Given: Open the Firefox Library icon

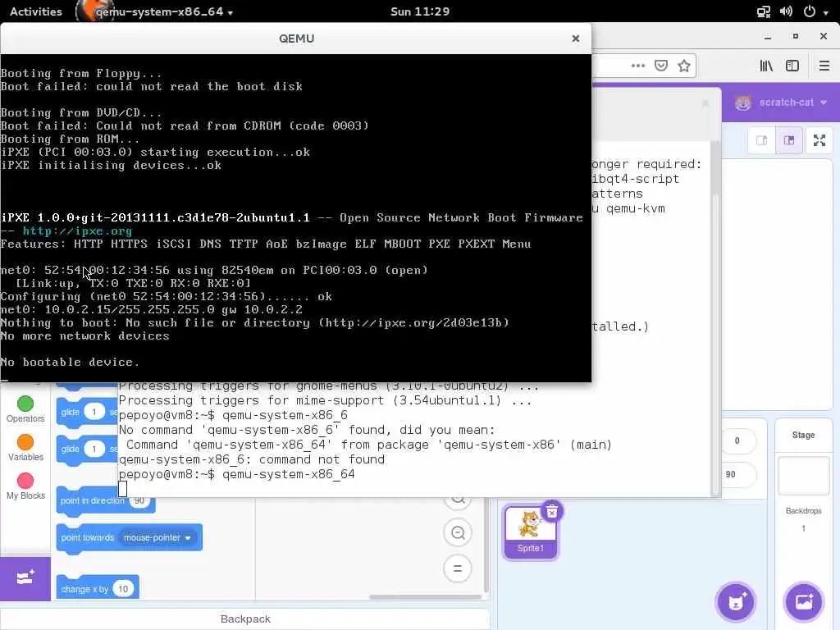Looking at the screenshot, I should [766, 66].
